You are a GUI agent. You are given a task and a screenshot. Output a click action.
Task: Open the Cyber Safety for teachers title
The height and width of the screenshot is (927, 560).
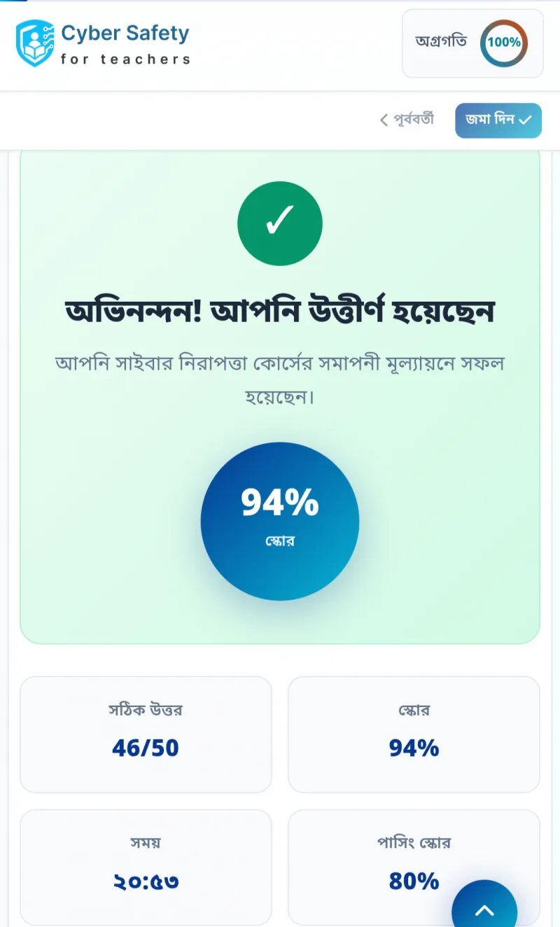pos(125,45)
